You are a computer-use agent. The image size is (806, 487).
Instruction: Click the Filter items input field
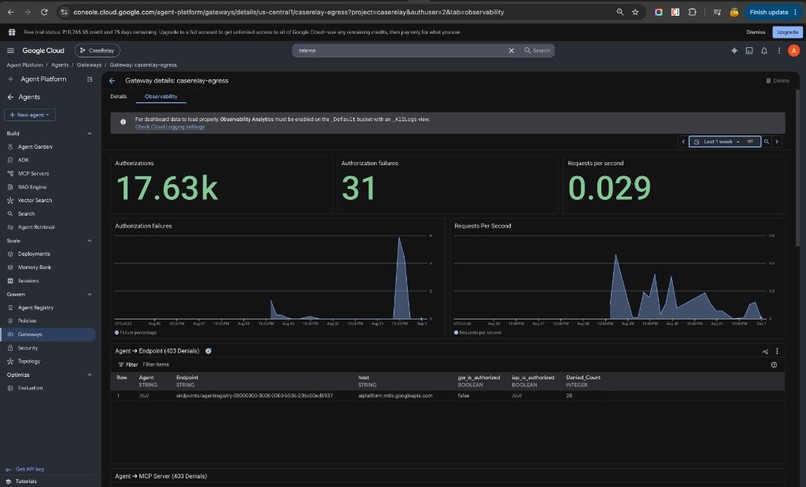pyautogui.click(x=156, y=365)
